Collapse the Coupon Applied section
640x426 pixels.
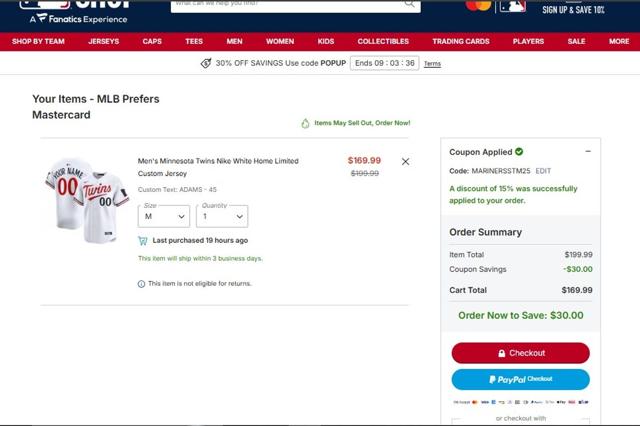click(588, 151)
